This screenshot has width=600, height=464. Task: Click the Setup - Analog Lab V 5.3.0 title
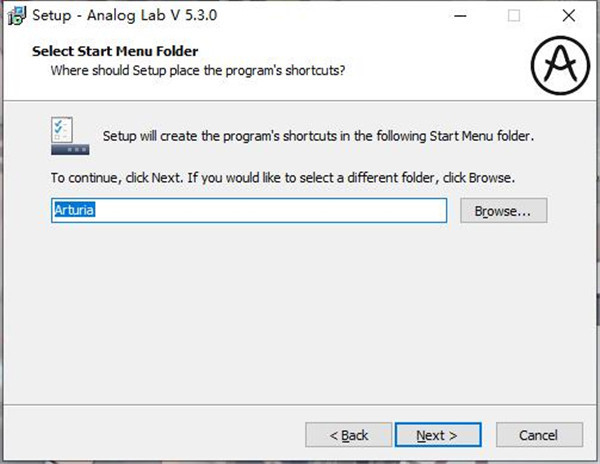[x=125, y=16]
